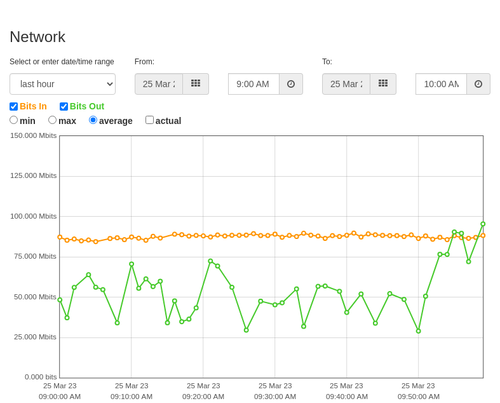Click the '09:50:00 AM' time axis label
Image resolution: width=500 pixels, height=403 pixels.
coord(418,397)
